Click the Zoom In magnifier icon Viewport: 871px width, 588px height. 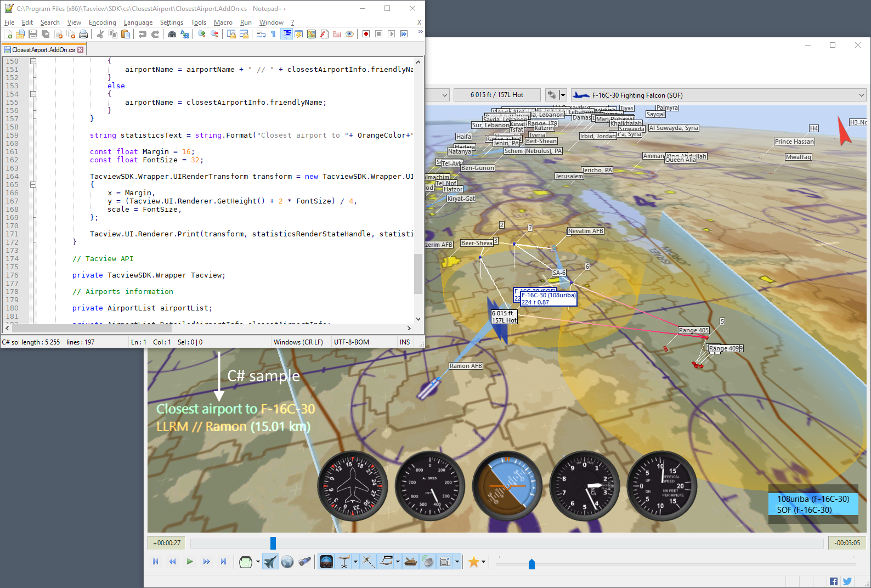point(202,34)
